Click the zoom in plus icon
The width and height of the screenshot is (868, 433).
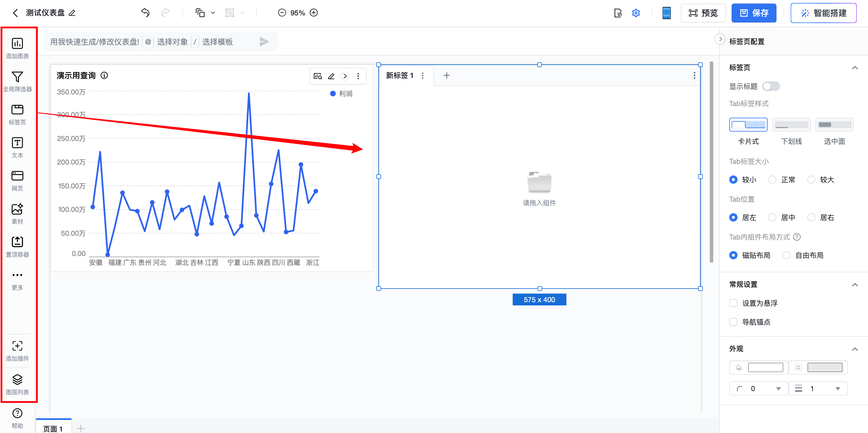314,13
